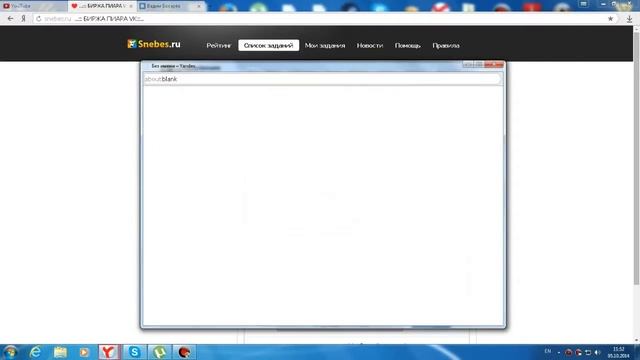Screen dimensions: 640x360
Task: Open the Помощь page
Action: tap(407, 45)
